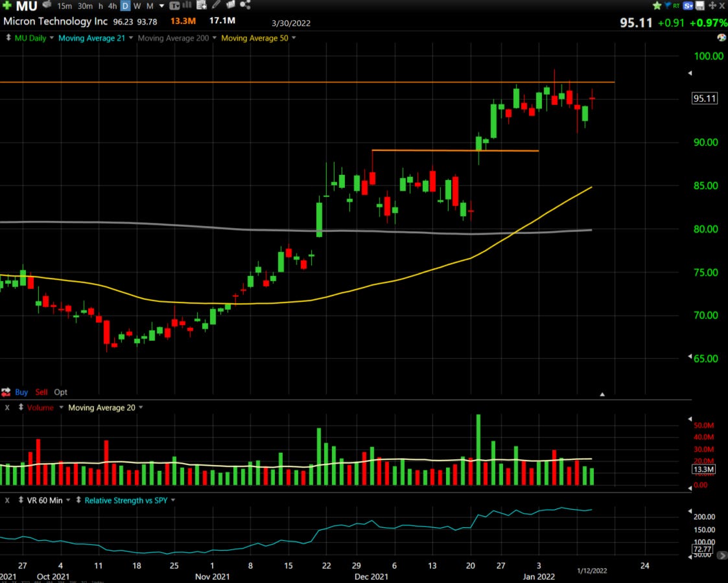The height and width of the screenshot is (583, 728).
Task: Click the blue flag icon
Action: [x=668, y=6]
